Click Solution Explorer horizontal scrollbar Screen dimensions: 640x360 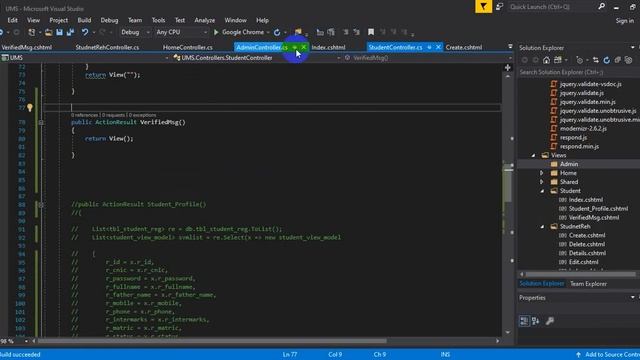[x=580, y=274]
